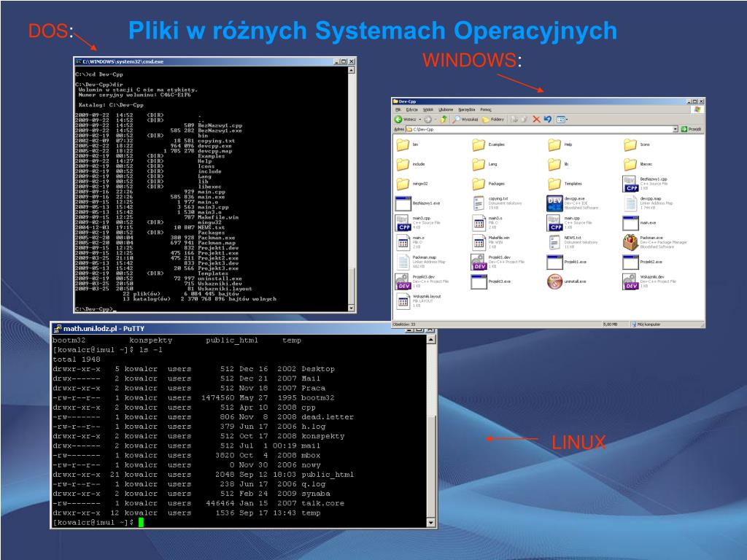Click the Praca row in PuTTY listing
This screenshot has width=747, height=560.
pyautogui.click(x=189, y=388)
